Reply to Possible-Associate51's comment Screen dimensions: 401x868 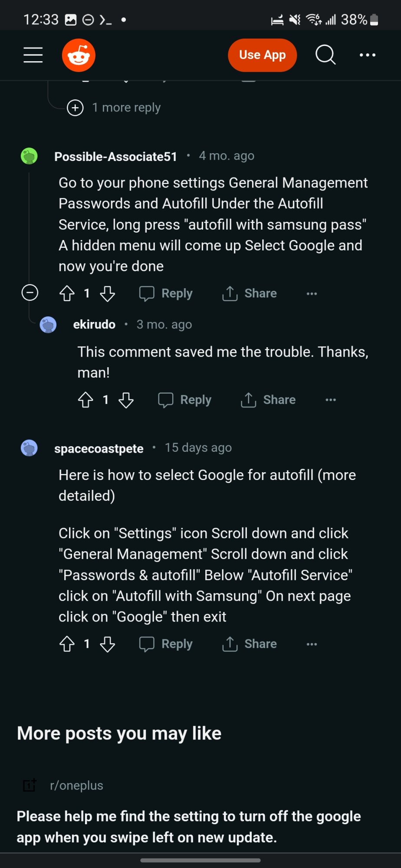click(x=166, y=293)
